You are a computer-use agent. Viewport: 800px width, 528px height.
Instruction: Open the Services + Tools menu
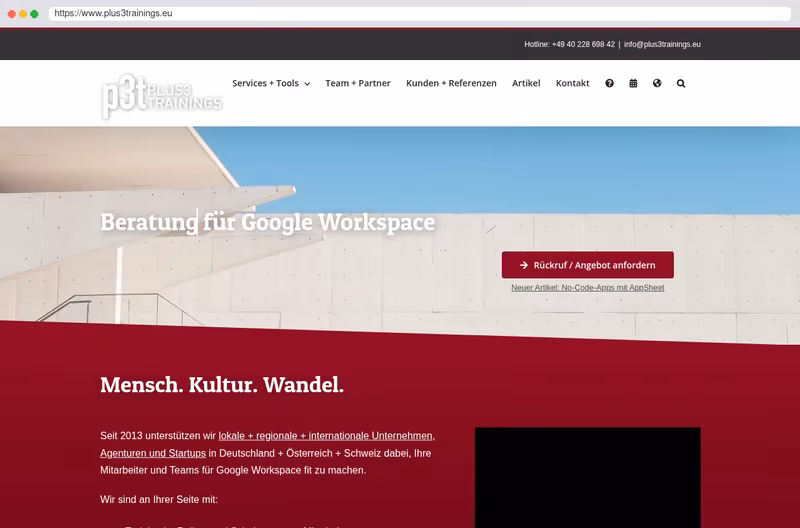click(265, 83)
